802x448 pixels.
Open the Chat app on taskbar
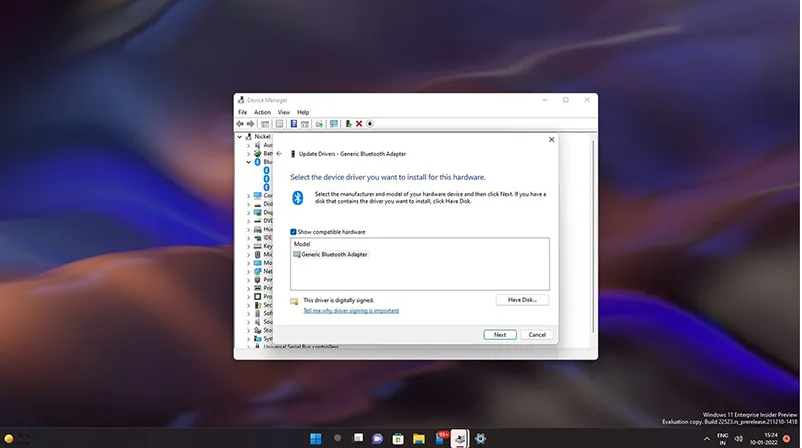[377, 438]
